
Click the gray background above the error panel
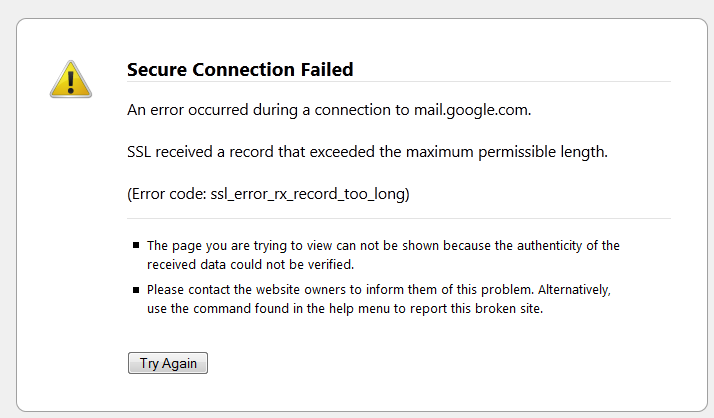(x=357, y=8)
